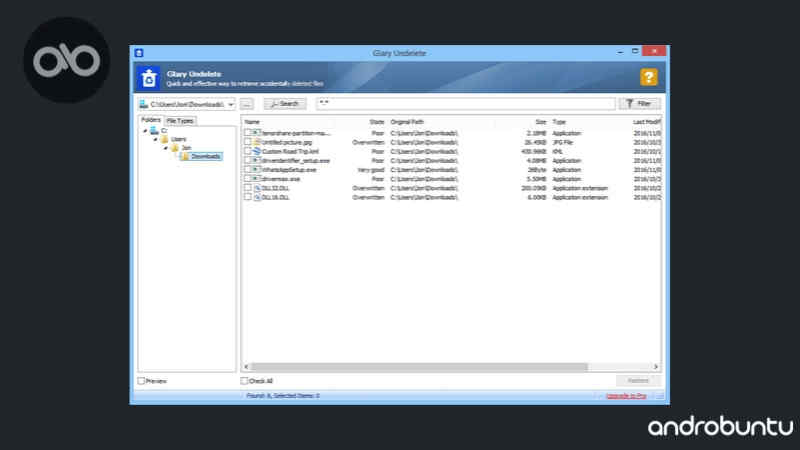Open the Upgrade to Pro link
800x450 pixels.
(x=626, y=396)
